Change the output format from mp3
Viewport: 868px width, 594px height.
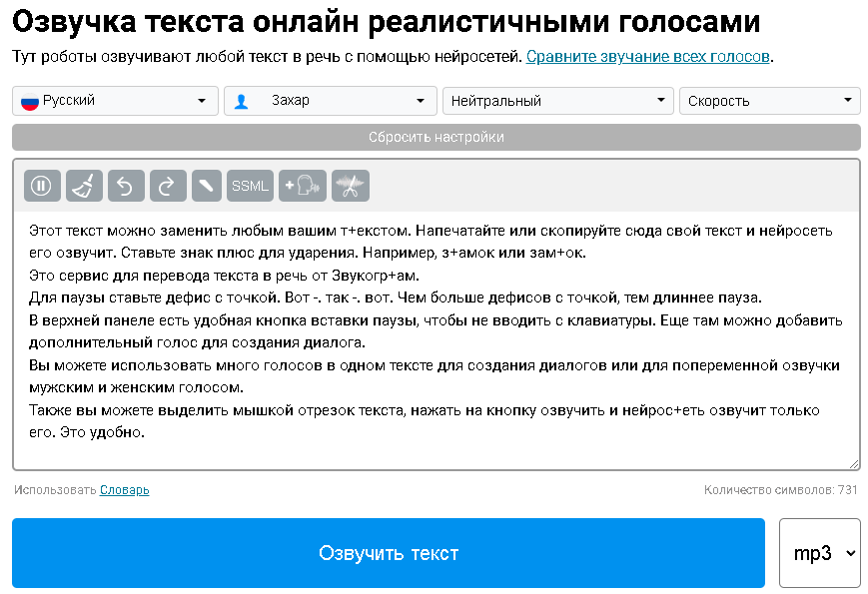click(x=819, y=552)
